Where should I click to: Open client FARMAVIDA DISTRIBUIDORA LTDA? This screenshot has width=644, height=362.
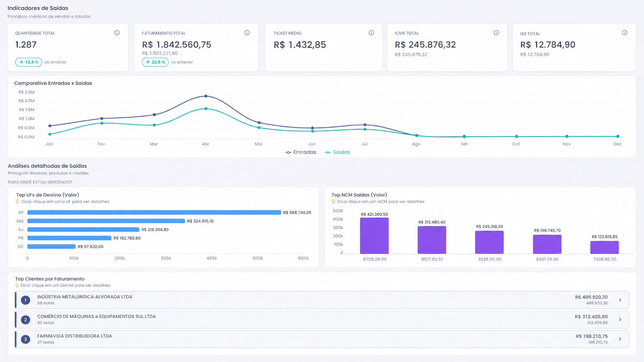[x=322, y=339]
